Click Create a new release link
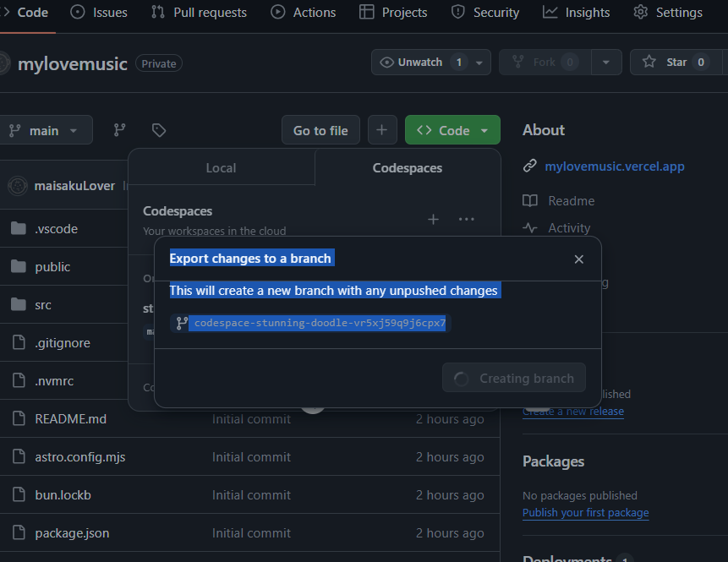The height and width of the screenshot is (562, 728). click(573, 412)
